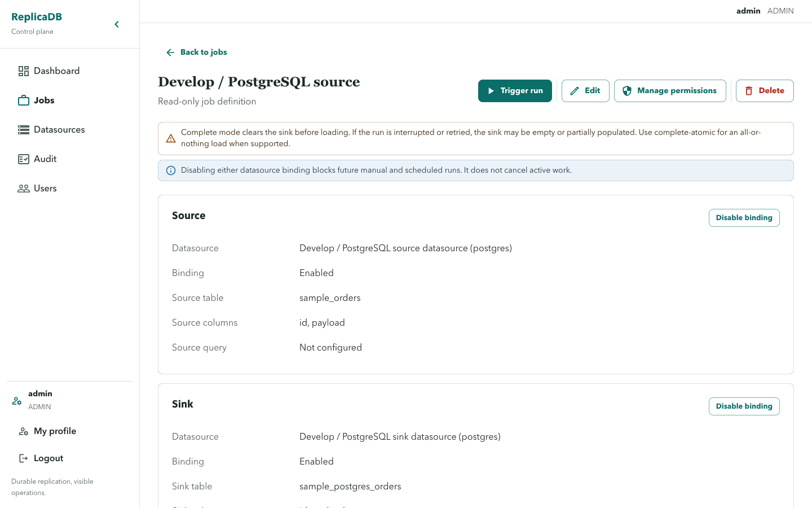Click the back arrow icon

[170, 52]
